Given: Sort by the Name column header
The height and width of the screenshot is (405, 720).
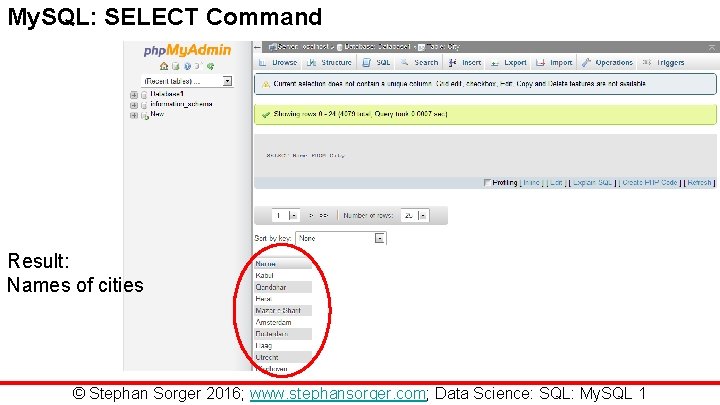Looking at the screenshot, I should pos(265,264).
